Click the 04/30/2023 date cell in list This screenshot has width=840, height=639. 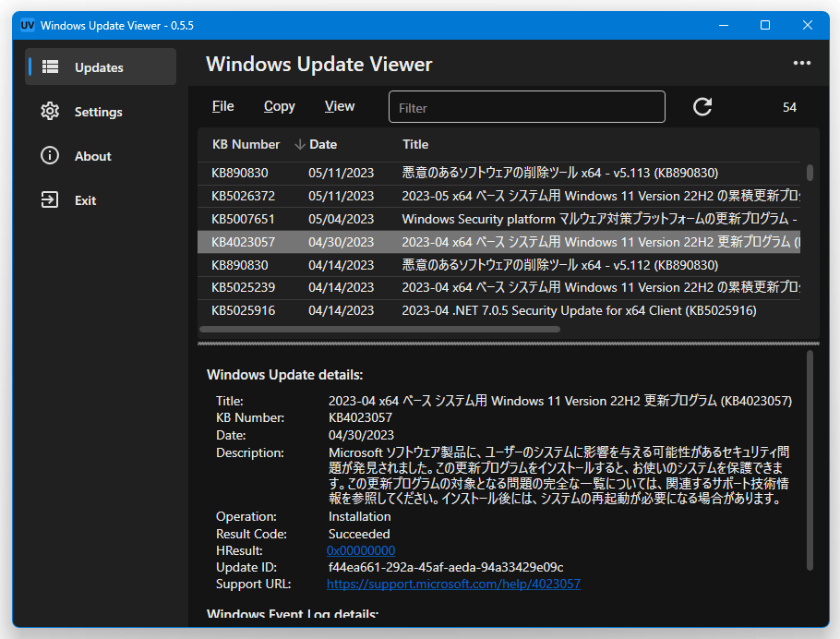click(x=342, y=242)
